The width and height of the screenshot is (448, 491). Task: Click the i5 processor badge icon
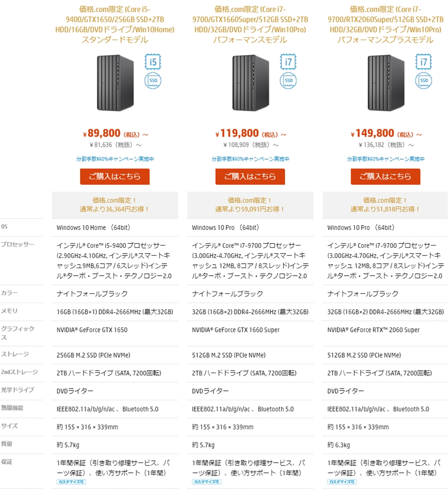153,62
